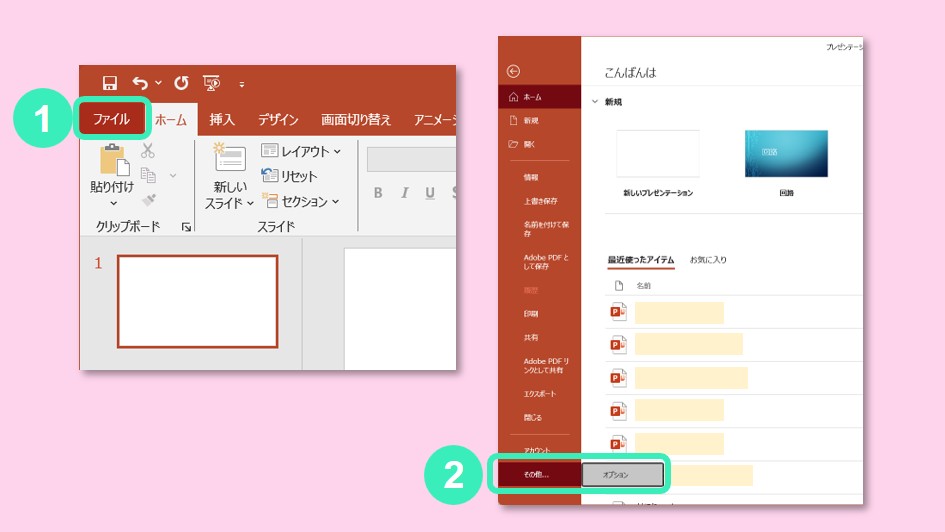Click the file type icon column header

[x=619, y=286]
